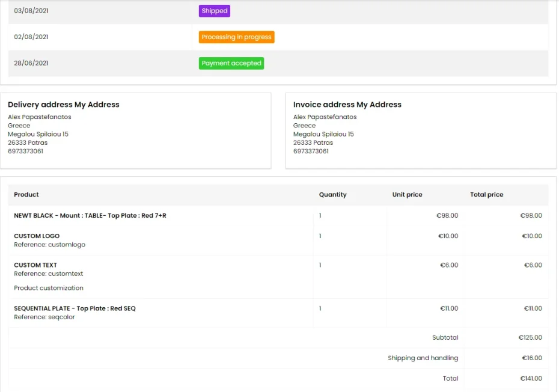This screenshot has width=559, height=392.
Task: Click Megalou Spilaiou 15 in Delivery address
Action: 38,134
